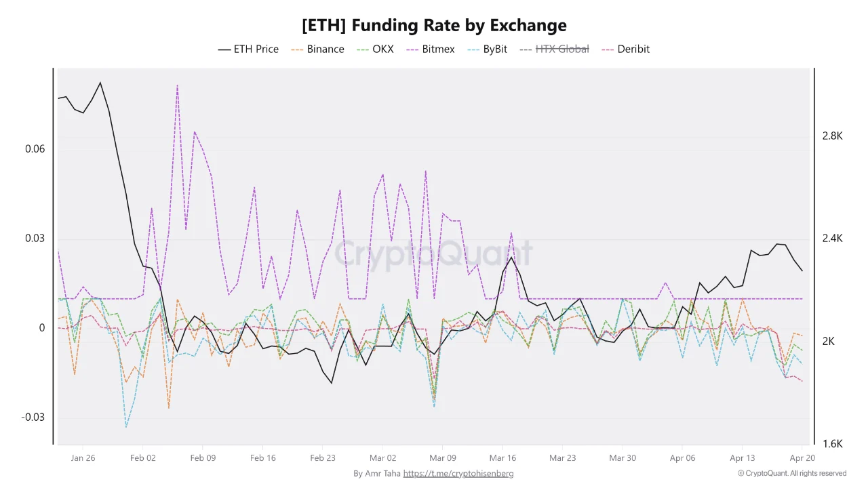
Task: Click the 1.6K price axis label
Action: click(832, 444)
